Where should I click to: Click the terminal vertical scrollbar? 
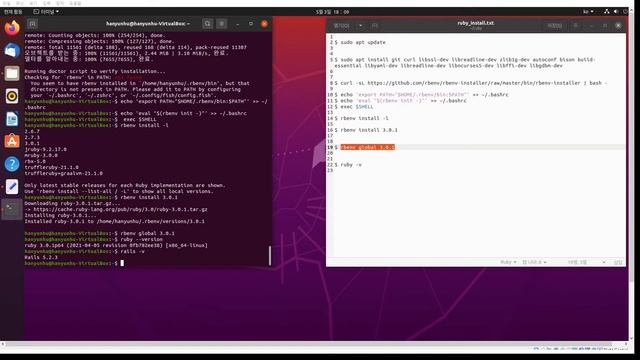270,256
